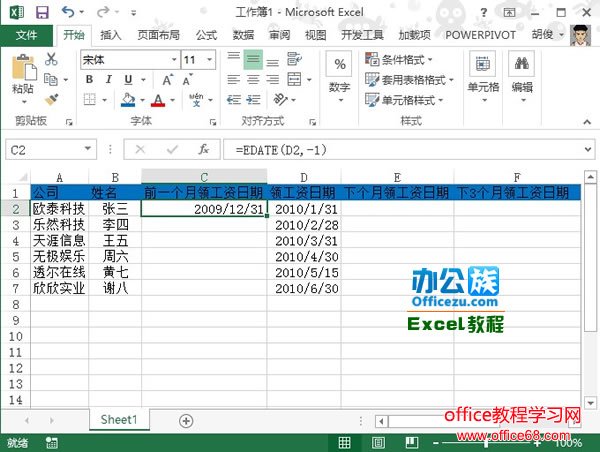Click the Insert Function fx button

(204, 149)
